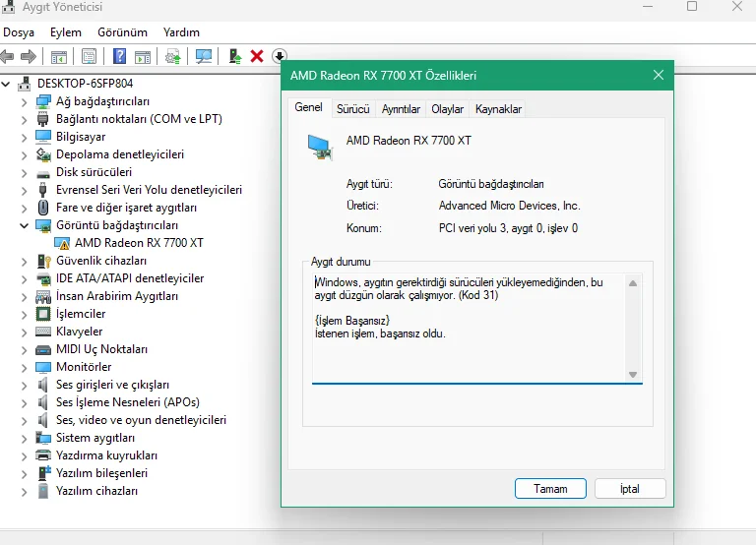756x545 pixels.
Task: Expand the Yazılım cihazları node
Action: pyautogui.click(x=24, y=492)
